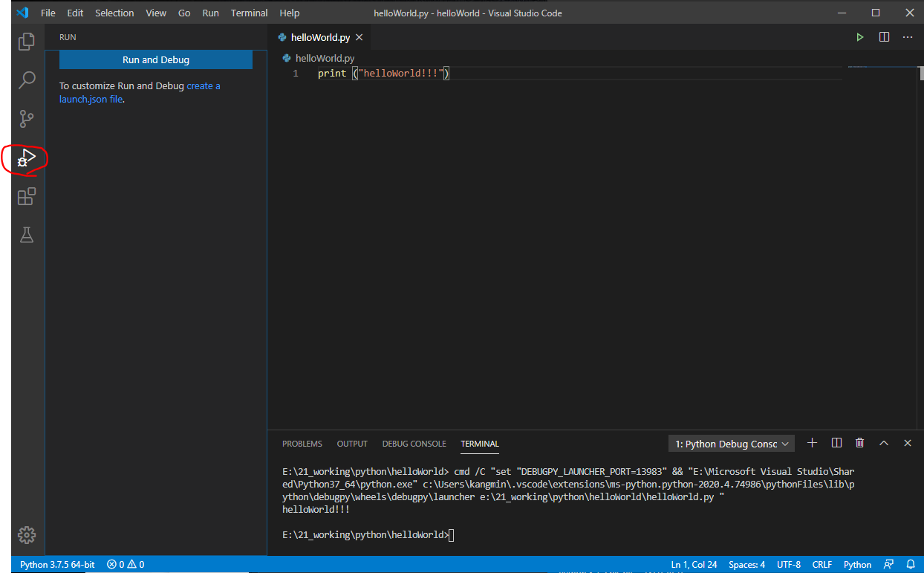Image resolution: width=924 pixels, height=573 pixels.
Task: Select terminal from Python Debug Console dropdown
Action: [x=731, y=444]
